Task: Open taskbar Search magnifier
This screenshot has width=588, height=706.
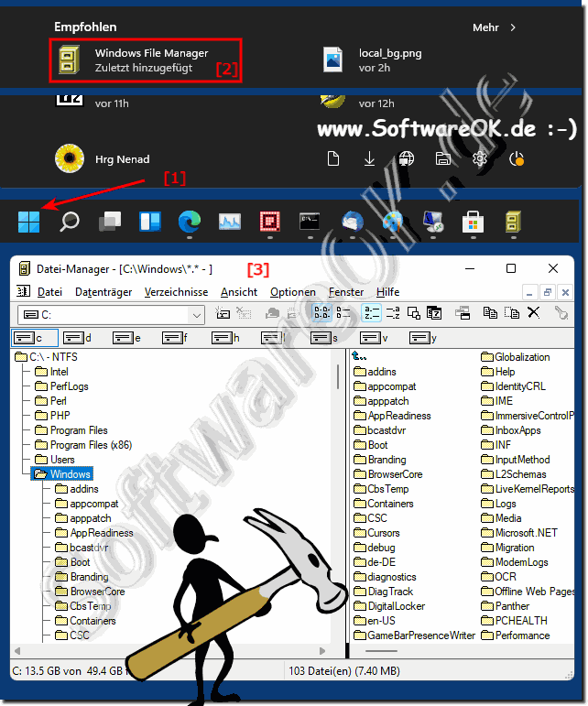Action: [x=70, y=222]
